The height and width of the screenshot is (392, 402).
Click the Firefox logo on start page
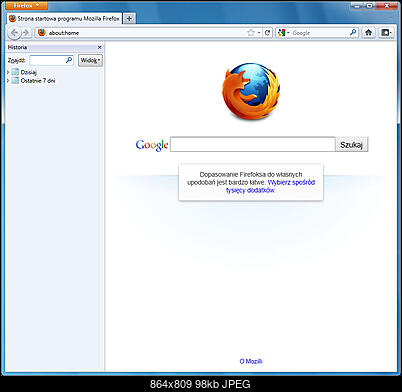pyautogui.click(x=251, y=91)
